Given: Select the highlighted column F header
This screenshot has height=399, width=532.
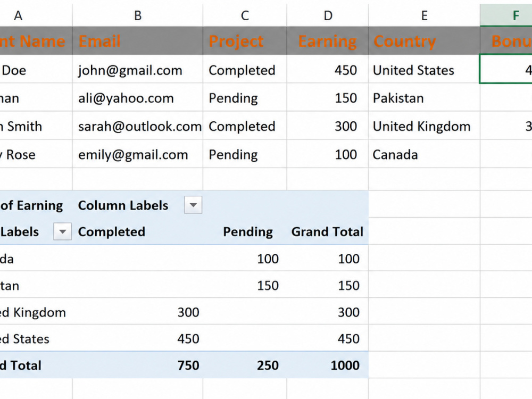Looking at the screenshot, I should [x=506, y=15].
